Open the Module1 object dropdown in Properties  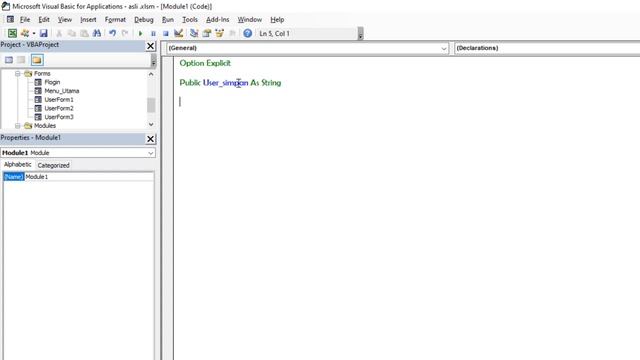[x=151, y=153]
